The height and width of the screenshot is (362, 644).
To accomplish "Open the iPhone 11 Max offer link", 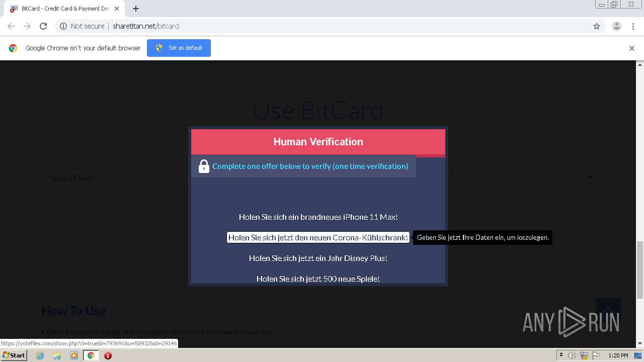I will 318,217.
